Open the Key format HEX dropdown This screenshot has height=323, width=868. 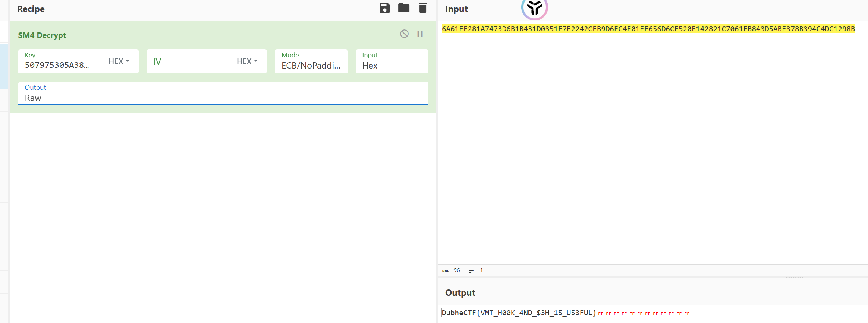(x=119, y=61)
